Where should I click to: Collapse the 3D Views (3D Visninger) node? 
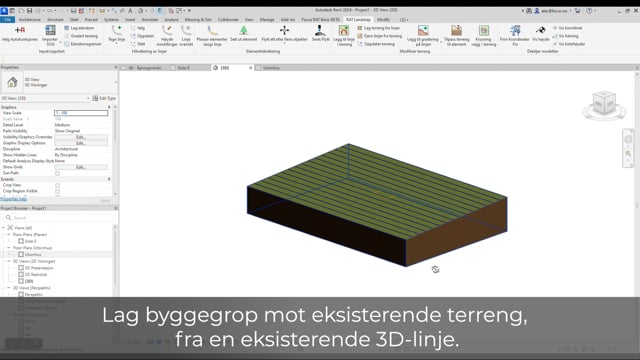point(9,261)
